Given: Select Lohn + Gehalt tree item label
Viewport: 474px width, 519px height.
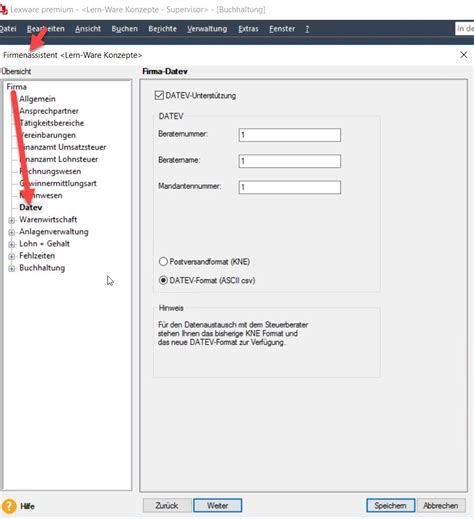Looking at the screenshot, I should point(44,244).
